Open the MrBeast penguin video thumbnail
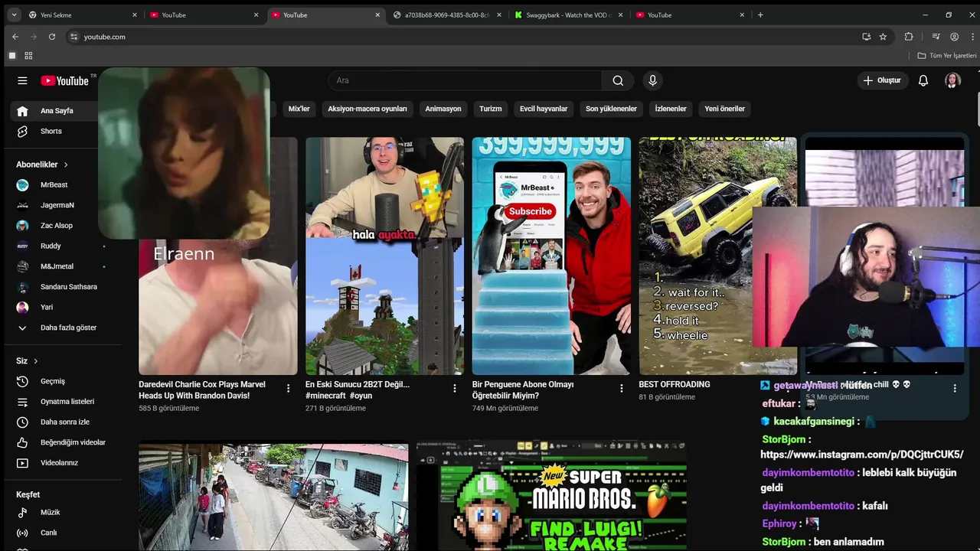This screenshot has width=980, height=551. pos(551,256)
